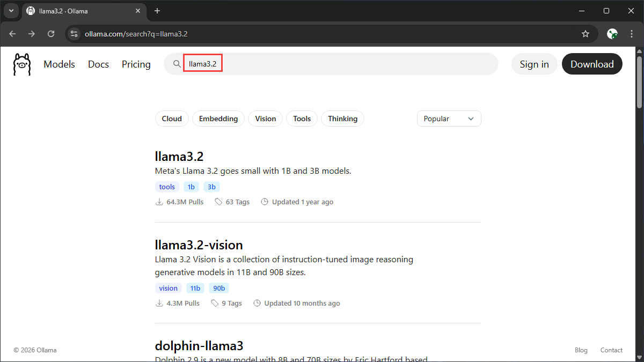Click the browser forward arrow
This screenshot has height=362, width=644.
pos(32,34)
